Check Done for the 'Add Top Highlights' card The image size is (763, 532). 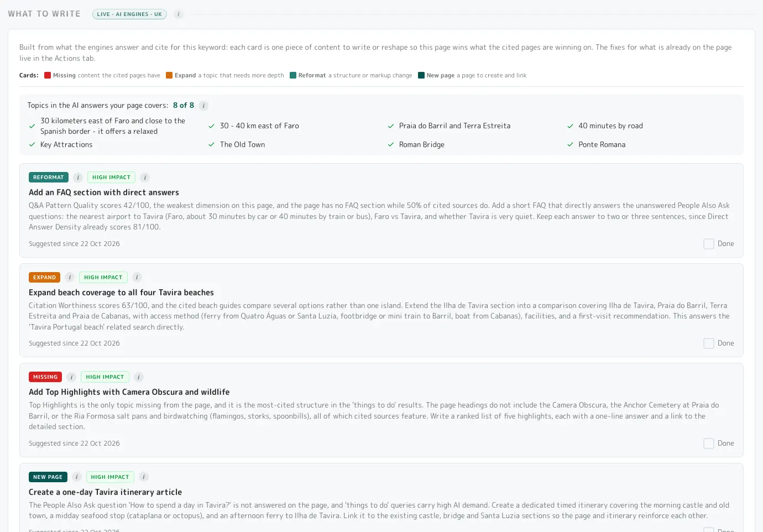709,444
